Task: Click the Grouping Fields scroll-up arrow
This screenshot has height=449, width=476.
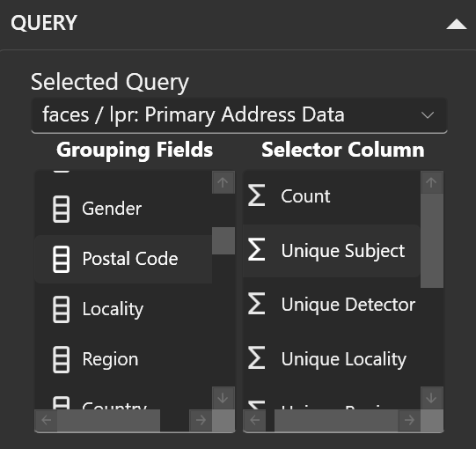Action: click(x=223, y=182)
